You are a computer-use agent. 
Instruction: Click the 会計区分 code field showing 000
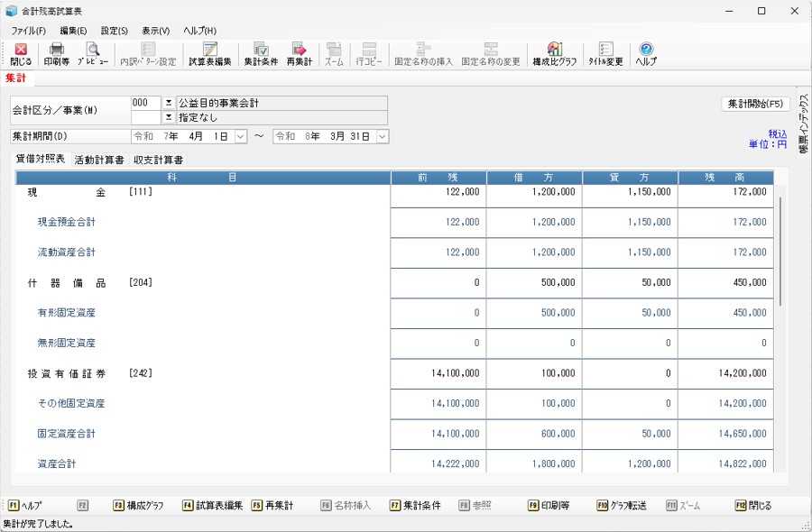pyautogui.click(x=145, y=103)
